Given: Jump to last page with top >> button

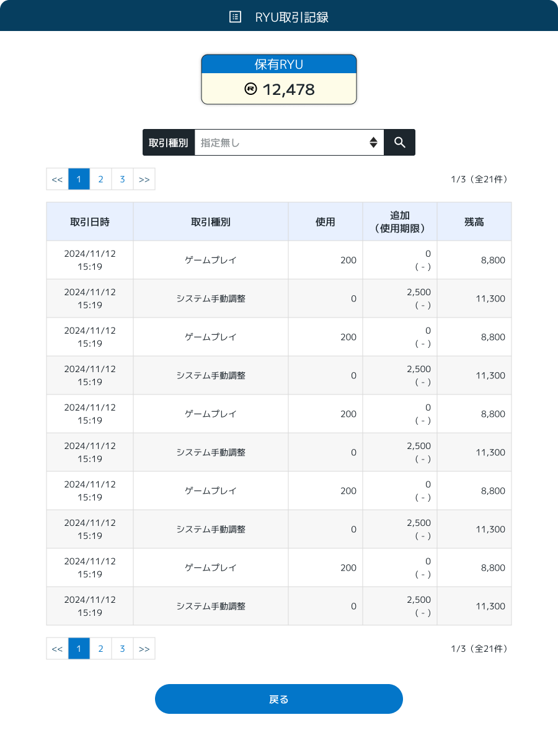Looking at the screenshot, I should (144, 179).
